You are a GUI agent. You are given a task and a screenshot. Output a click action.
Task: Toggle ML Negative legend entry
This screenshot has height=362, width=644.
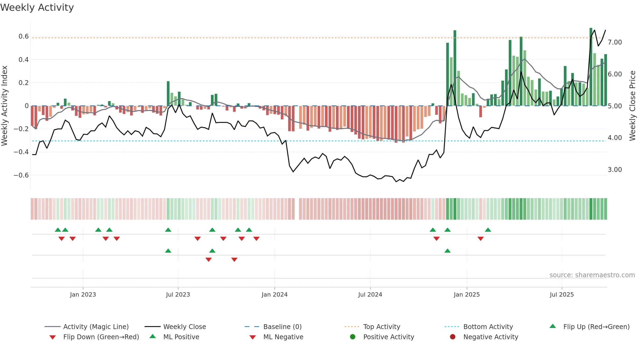coord(276,337)
